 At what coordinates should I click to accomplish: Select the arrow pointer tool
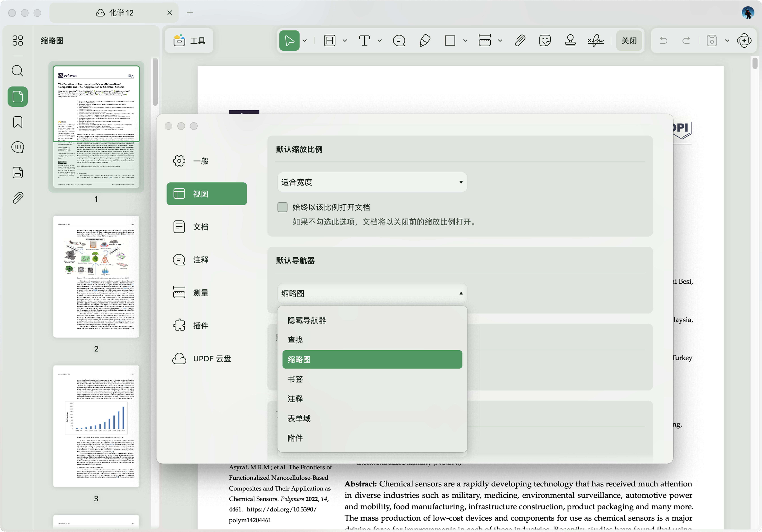[x=289, y=41]
